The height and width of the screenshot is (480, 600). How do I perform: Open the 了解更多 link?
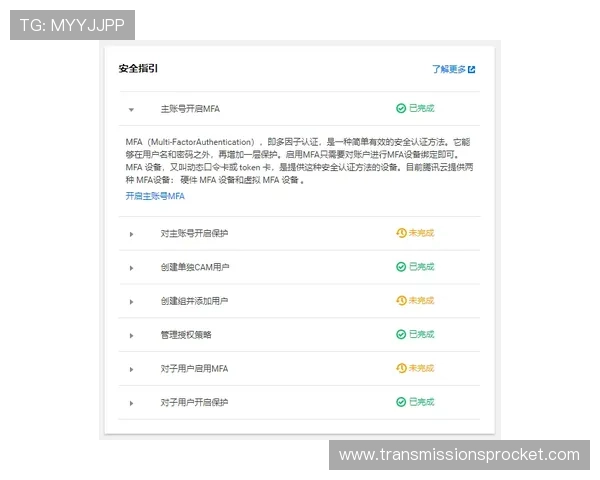tap(449, 69)
